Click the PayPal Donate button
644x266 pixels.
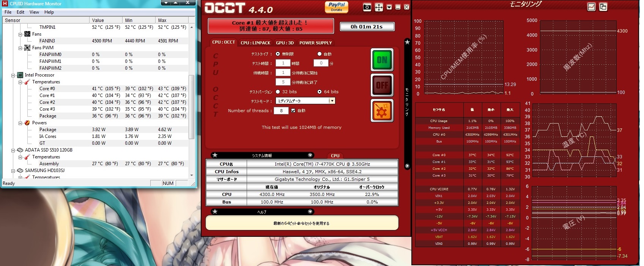coord(337,7)
